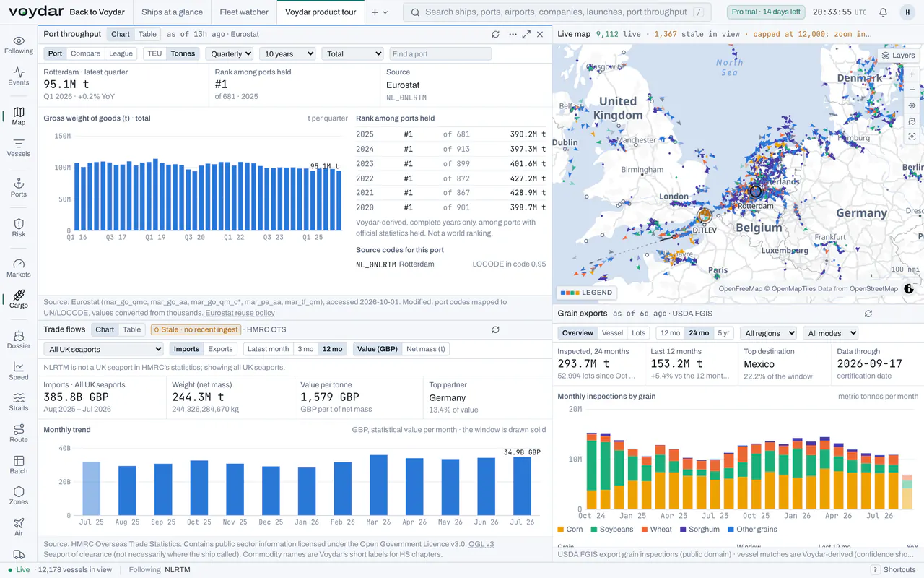Switch Grain exports to Vessel tab
Image resolution: width=924 pixels, height=578 pixels.
(612, 333)
